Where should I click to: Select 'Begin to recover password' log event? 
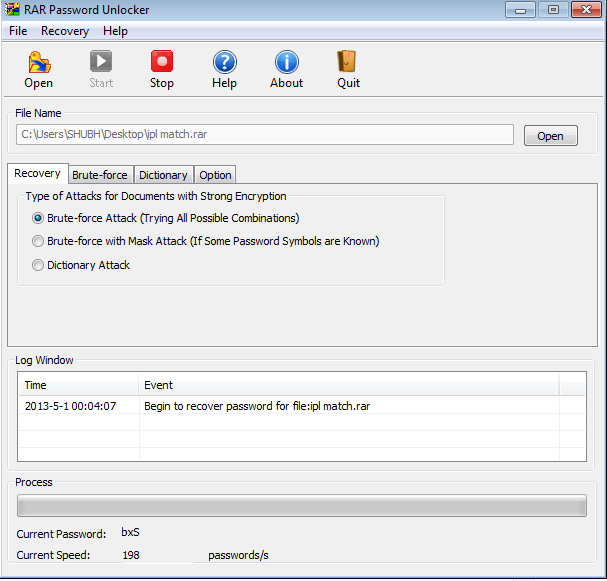pyautogui.click(x=257, y=406)
